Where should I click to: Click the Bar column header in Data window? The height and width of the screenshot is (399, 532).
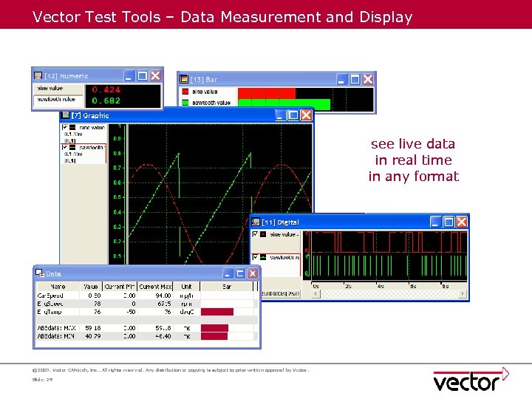[227, 287]
